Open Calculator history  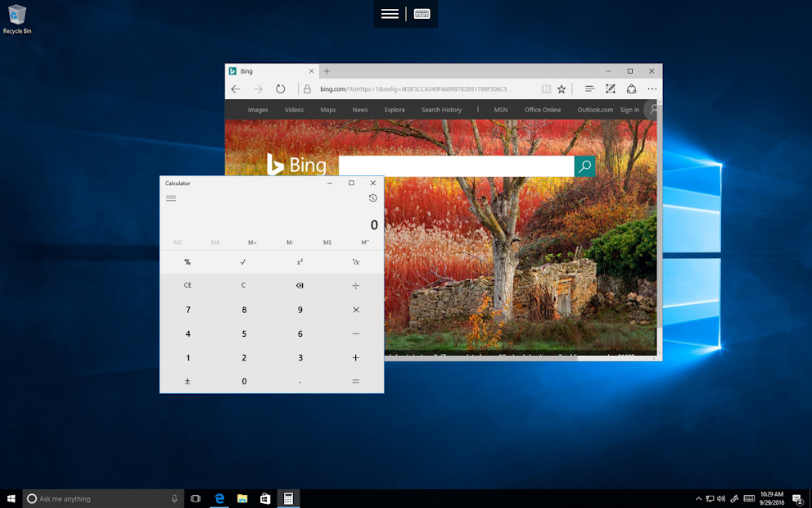point(372,198)
